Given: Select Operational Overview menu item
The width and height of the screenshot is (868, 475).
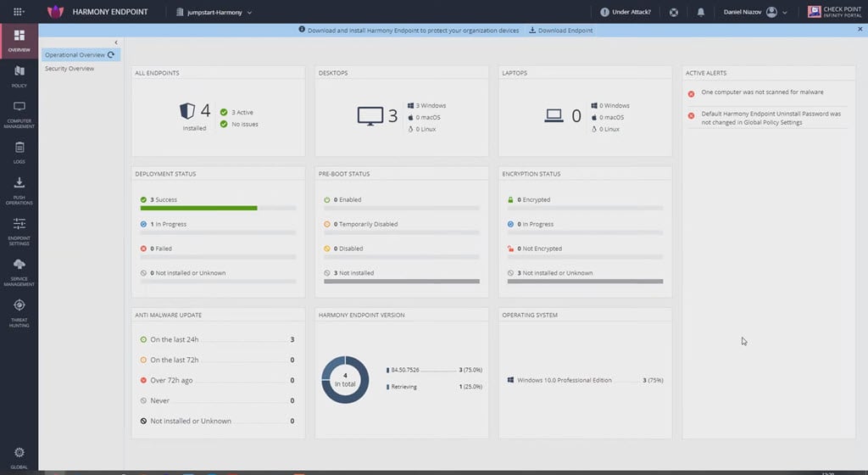Looking at the screenshot, I should pyautogui.click(x=75, y=54).
